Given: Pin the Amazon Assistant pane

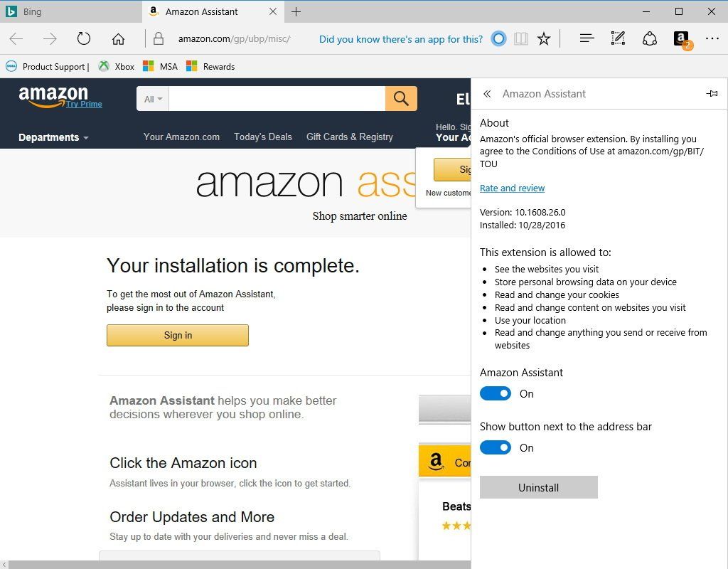Looking at the screenshot, I should [712, 94].
